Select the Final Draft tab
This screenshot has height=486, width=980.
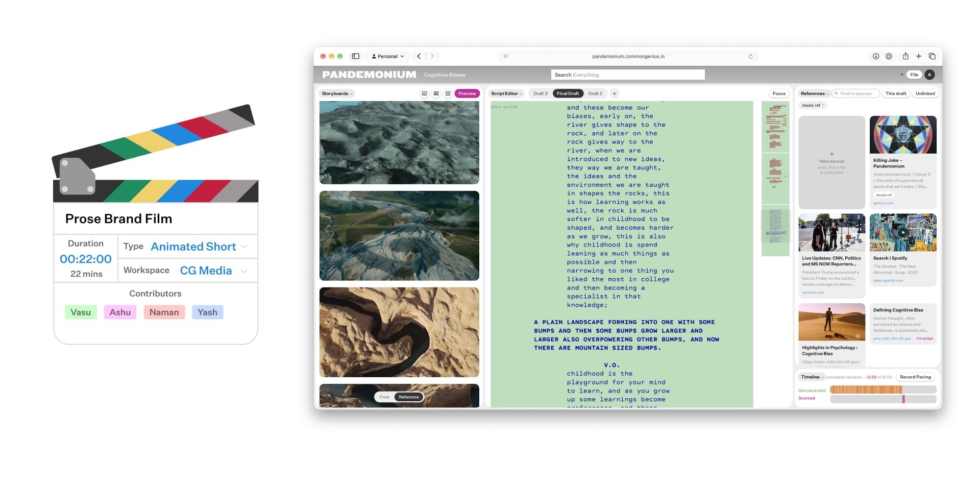(568, 93)
